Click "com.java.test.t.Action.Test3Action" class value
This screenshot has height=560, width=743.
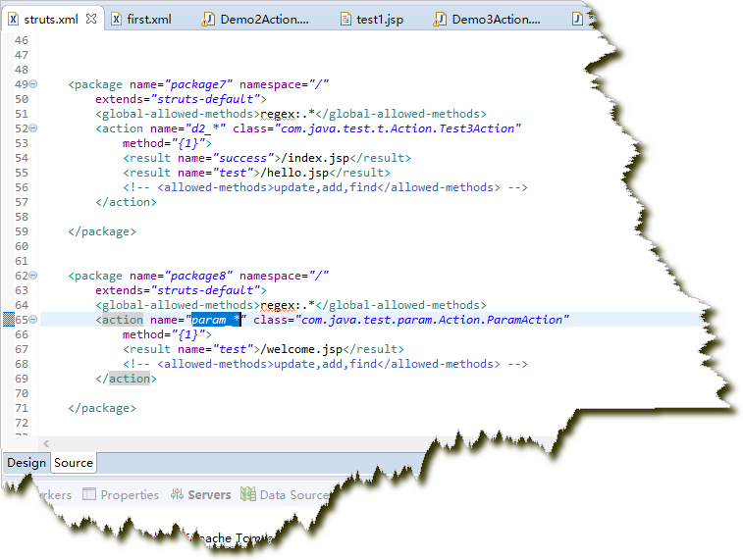(398, 128)
